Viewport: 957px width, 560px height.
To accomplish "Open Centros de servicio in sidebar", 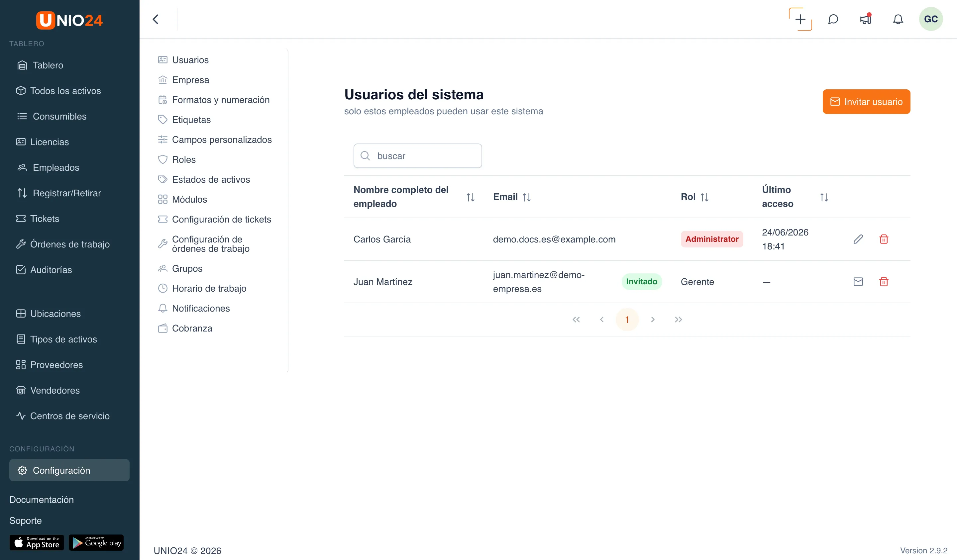I will pyautogui.click(x=69, y=416).
